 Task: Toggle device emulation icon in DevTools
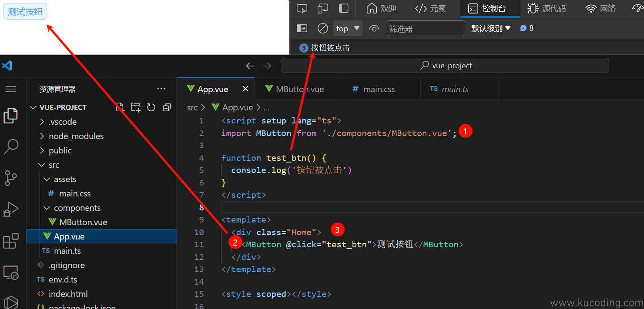[x=322, y=8]
